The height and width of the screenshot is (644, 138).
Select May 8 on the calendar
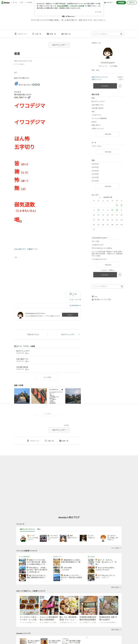click(x=117, y=210)
